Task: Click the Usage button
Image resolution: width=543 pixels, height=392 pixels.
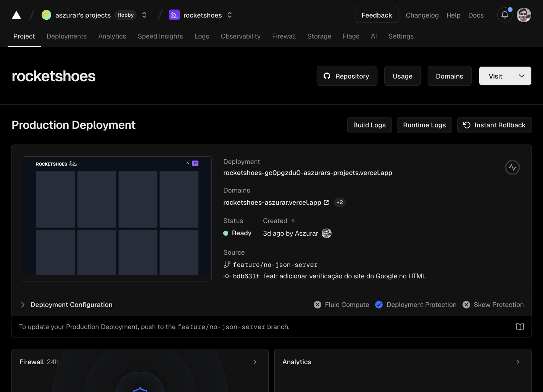Action: pyautogui.click(x=403, y=76)
